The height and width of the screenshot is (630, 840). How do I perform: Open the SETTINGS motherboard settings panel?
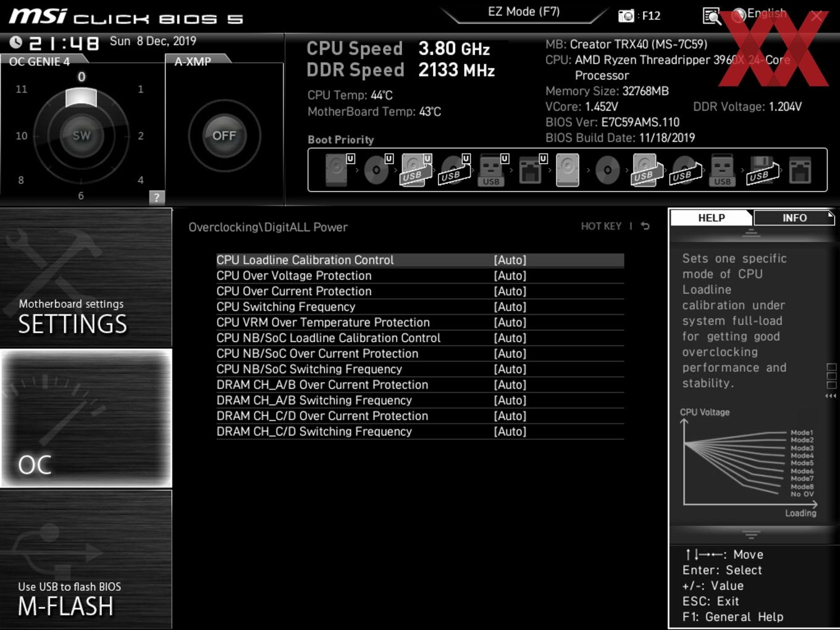pyautogui.click(x=86, y=277)
